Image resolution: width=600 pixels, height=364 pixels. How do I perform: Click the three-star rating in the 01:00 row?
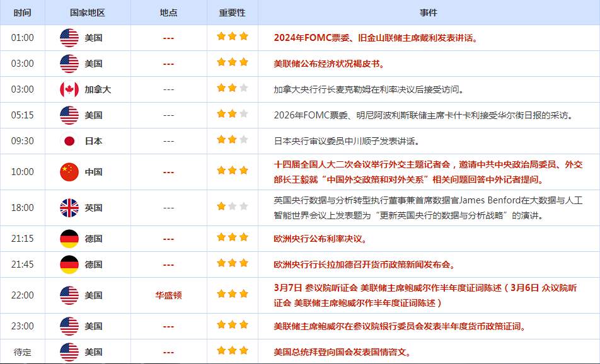[x=233, y=37]
